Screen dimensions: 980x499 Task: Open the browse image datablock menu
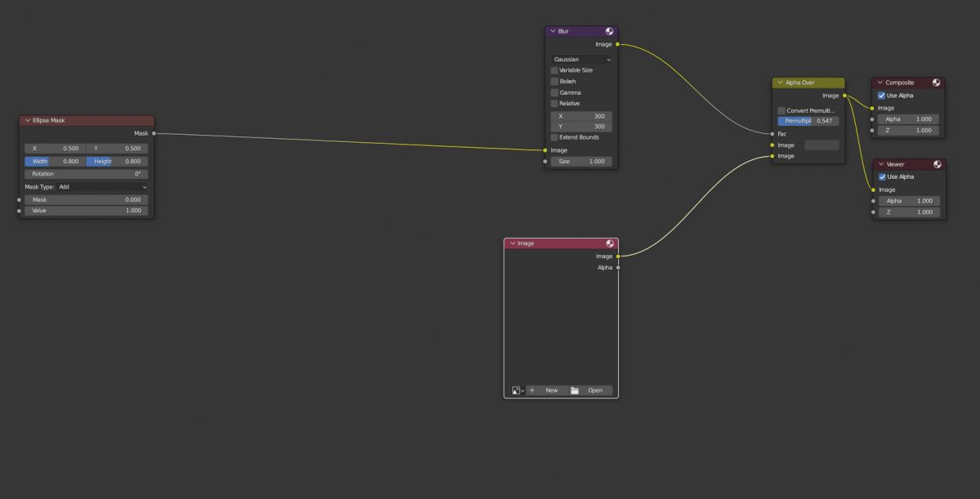(518, 390)
